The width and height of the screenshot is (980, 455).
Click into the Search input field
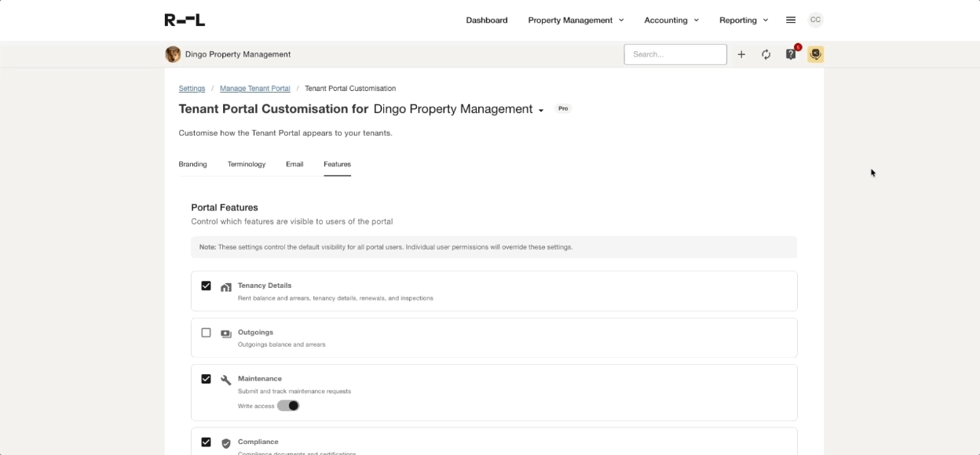click(x=675, y=54)
